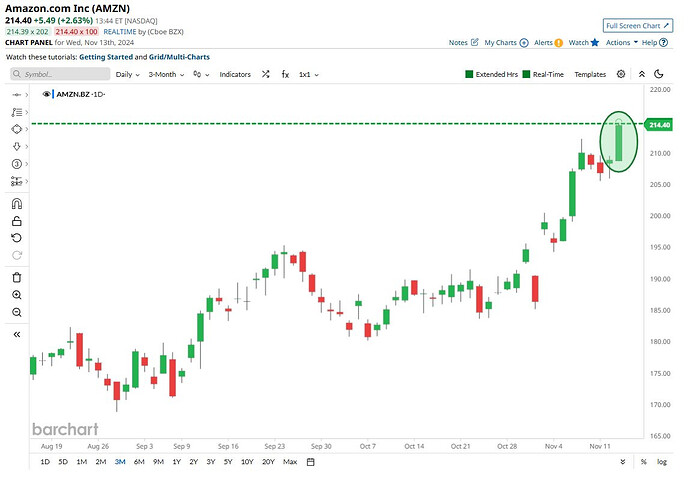Image resolution: width=690 pixels, height=481 pixels.
Task: Open the Grid/Multi-Charts tutorial link
Action: [179, 57]
